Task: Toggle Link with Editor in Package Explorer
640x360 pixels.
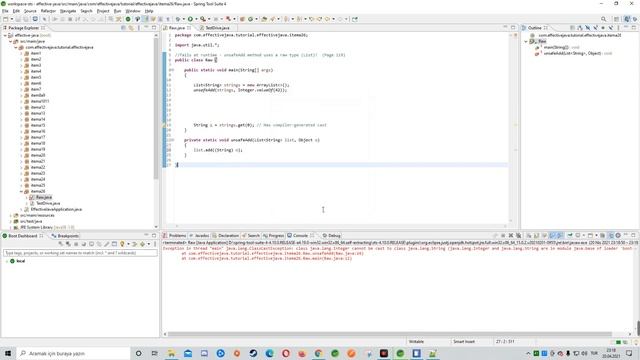Action: [131, 28]
